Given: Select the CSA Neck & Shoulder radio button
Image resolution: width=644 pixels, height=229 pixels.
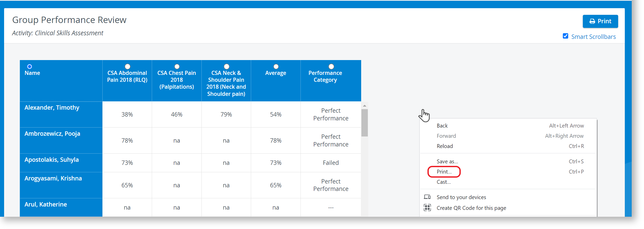Looking at the screenshot, I should [227, 66].
